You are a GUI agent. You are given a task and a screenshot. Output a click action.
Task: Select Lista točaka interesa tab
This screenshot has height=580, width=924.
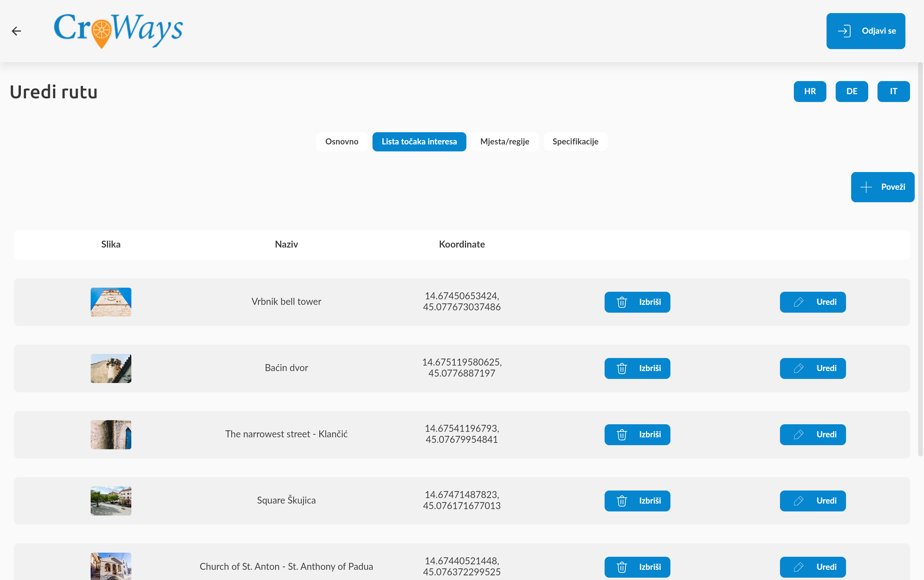click(x=419, y=142)
